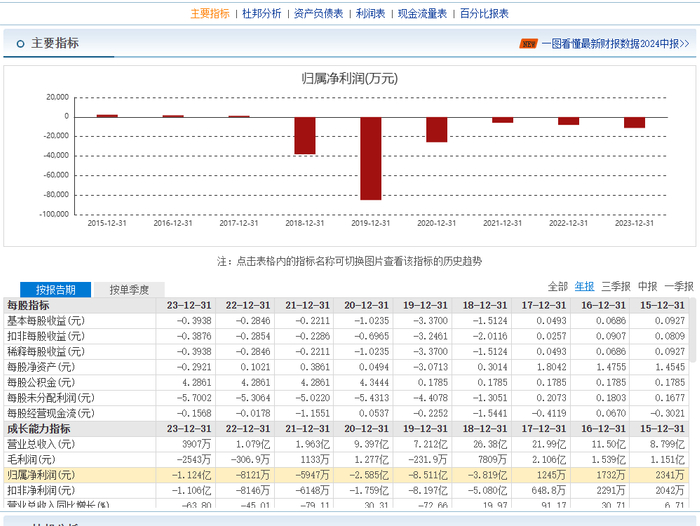Click 归属净利润(元) row label

(42, 475)
